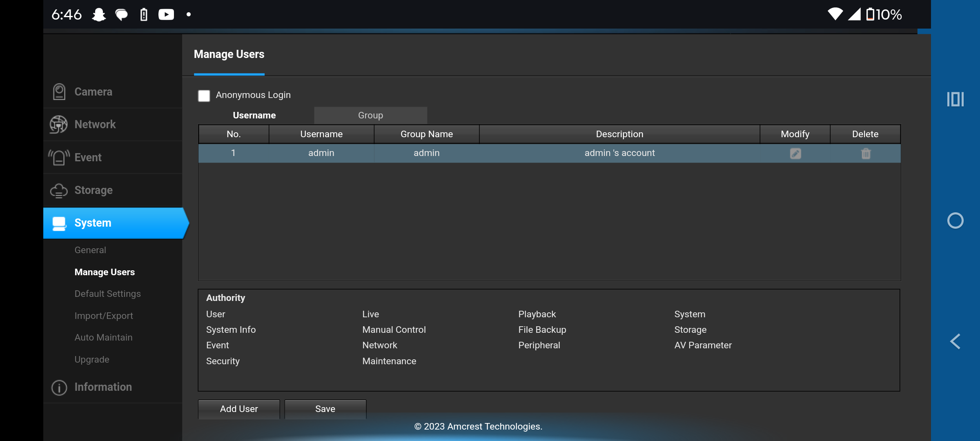
Task: Open the General submenu item
Action: pos(90,250)
